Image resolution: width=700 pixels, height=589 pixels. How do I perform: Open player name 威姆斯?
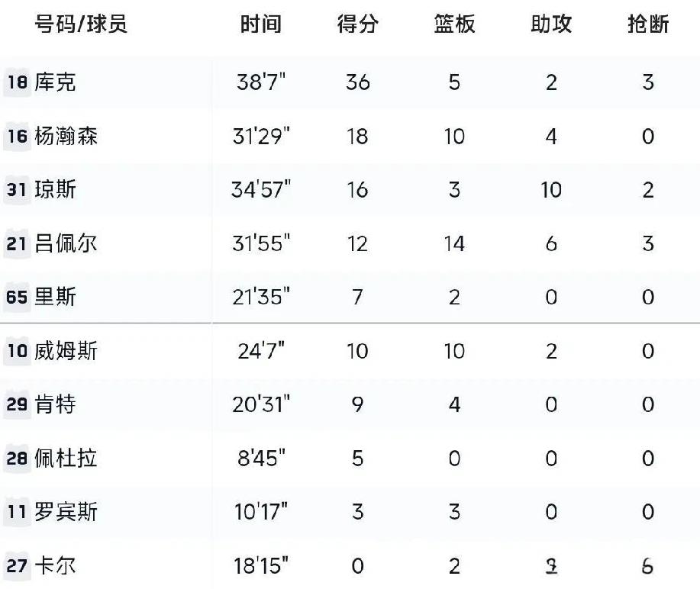[x=66, y=351]
